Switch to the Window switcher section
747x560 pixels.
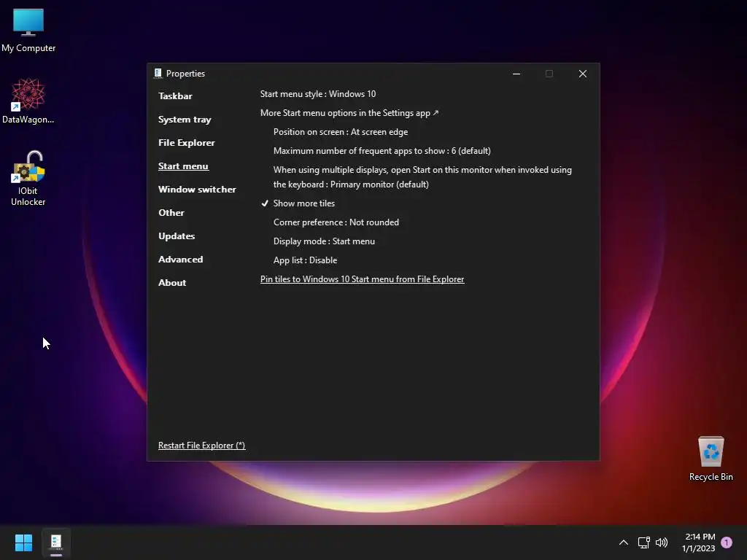pos(197,190)
